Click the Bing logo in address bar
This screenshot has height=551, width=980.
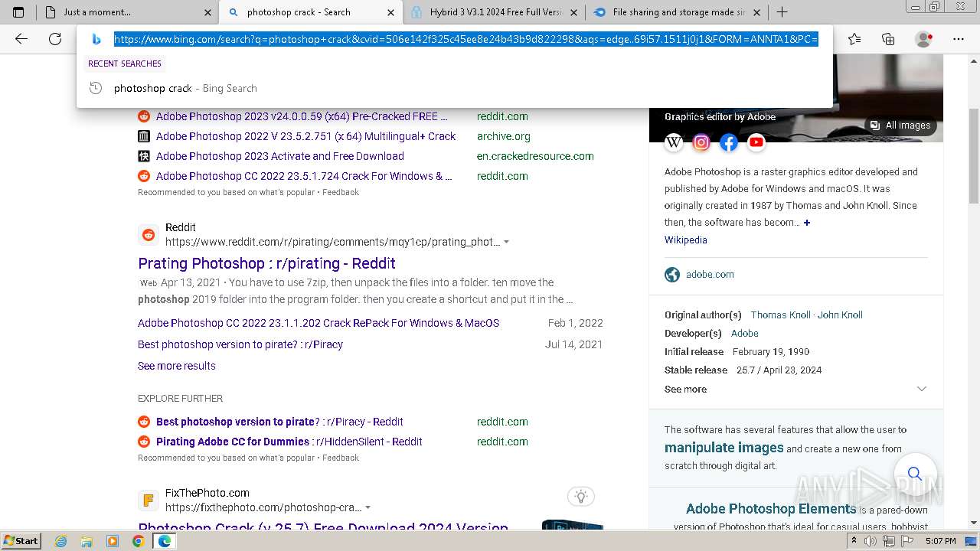(x=96, y=39)
